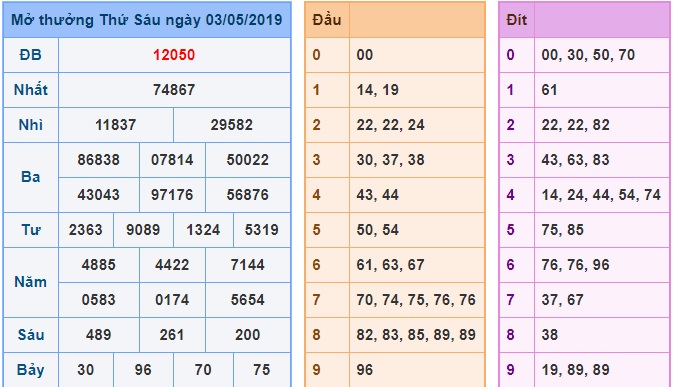
Task: Click the 'Sáu' row label
Action: pyautogui.click(x=31, y=335)
